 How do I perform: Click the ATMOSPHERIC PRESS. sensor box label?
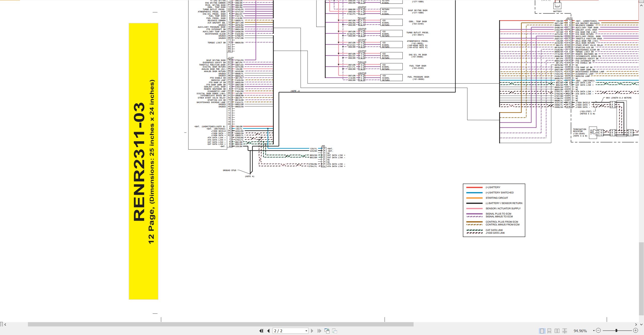point(418,41)
